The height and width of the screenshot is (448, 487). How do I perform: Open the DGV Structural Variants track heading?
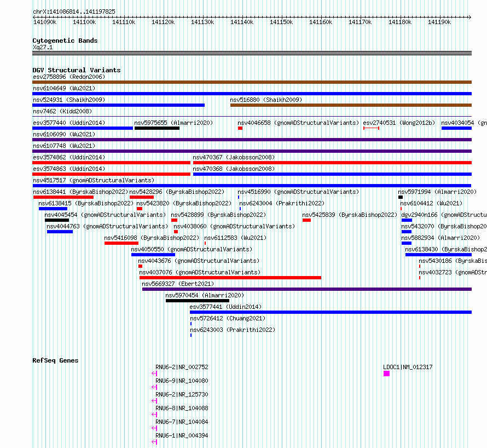tap(77, 70)
